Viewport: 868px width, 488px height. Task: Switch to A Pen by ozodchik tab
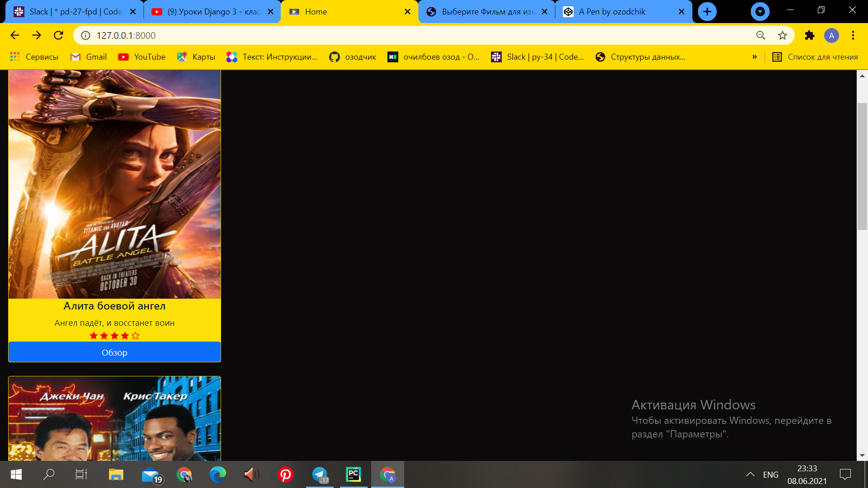[x=624, y=12]
